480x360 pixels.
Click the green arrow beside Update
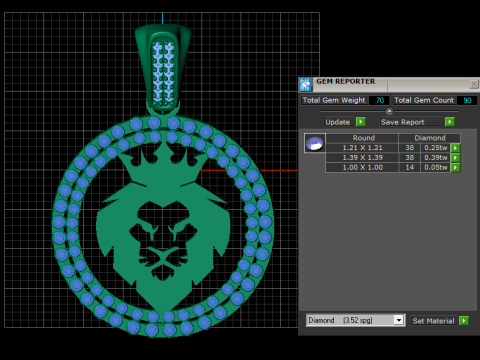click(361, 122)
